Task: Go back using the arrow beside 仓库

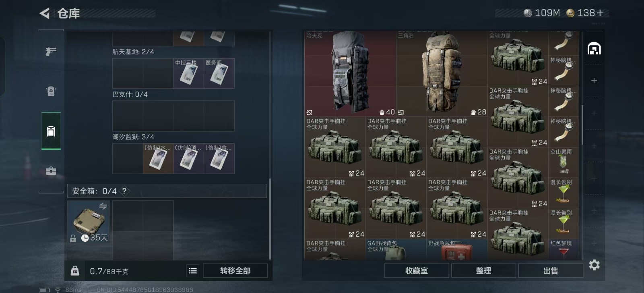Action: click(44, 13)
